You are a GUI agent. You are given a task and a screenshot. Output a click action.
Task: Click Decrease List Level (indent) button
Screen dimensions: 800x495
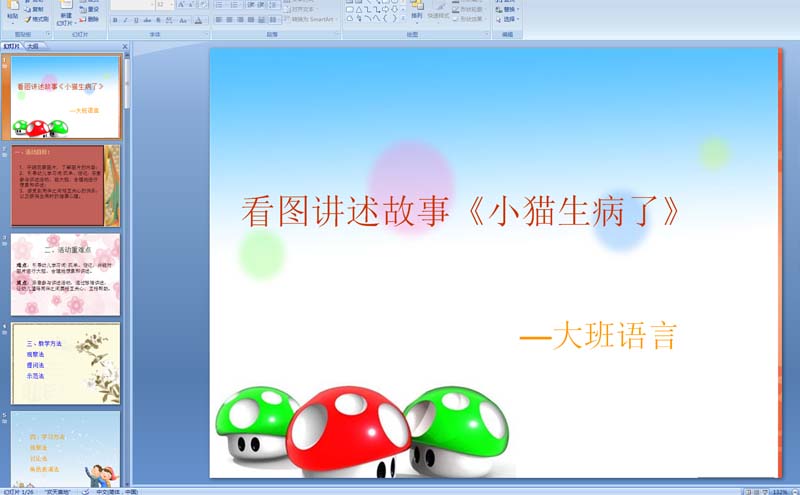pyautogui.click(x=251, y=5)
